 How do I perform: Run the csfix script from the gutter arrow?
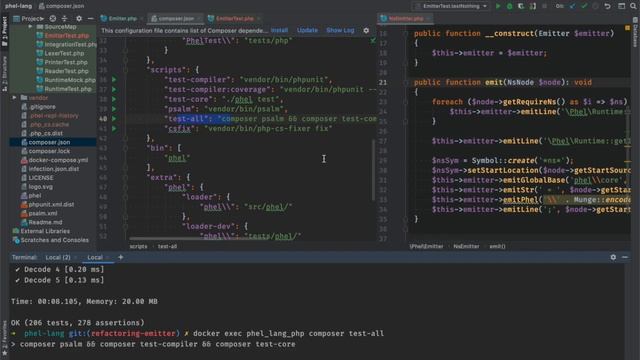(x=114, y=129)
